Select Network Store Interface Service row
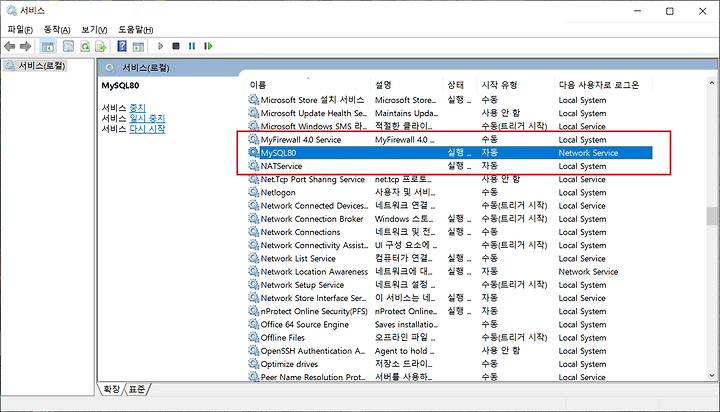 (450, 298)
